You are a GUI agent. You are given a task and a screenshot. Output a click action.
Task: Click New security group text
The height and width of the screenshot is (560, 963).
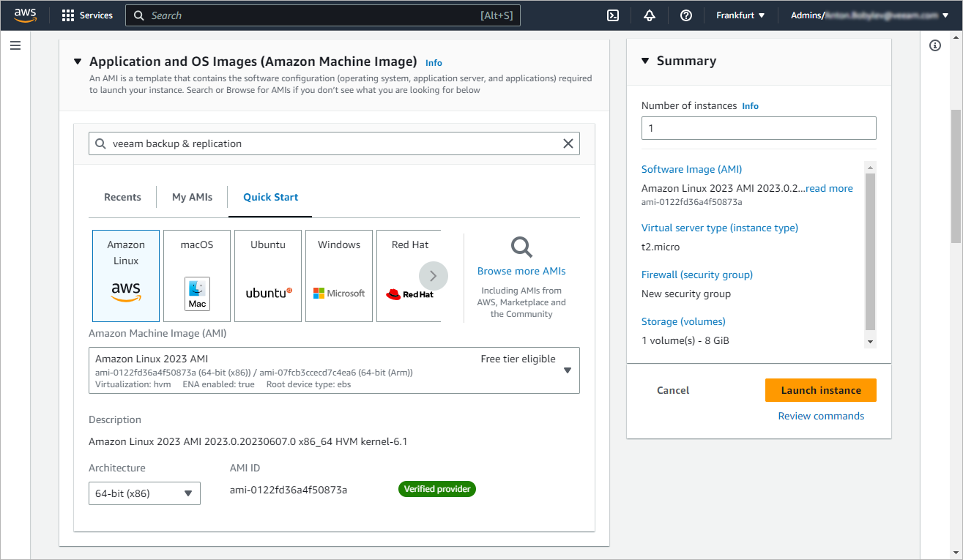[686, 294]
